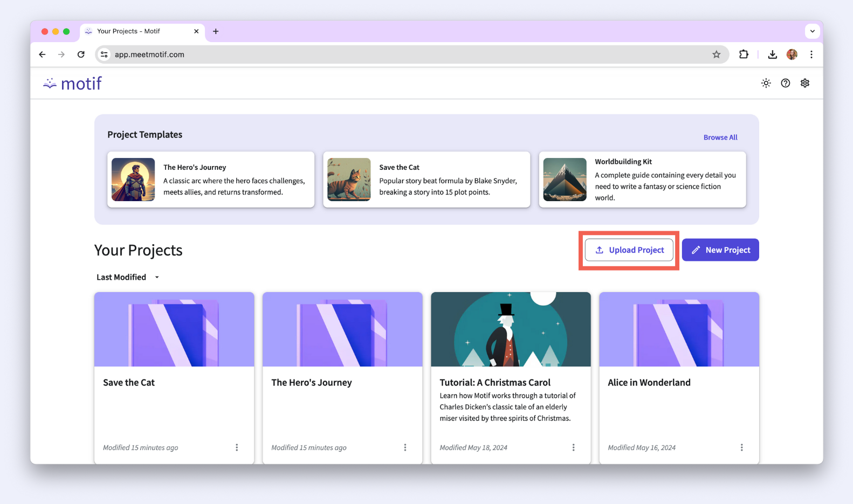Click Browse All templates link
The height and width of the screenshot is (504, 853).
pos(720,137)
